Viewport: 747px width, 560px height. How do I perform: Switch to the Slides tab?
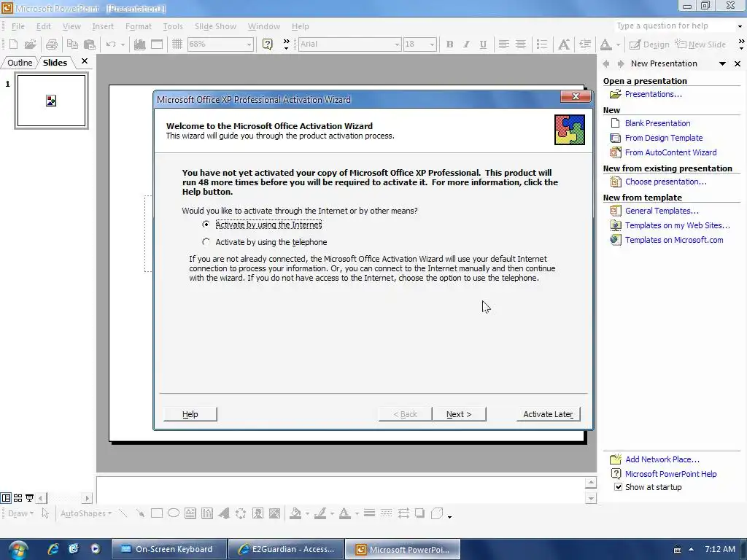point(55,63)
